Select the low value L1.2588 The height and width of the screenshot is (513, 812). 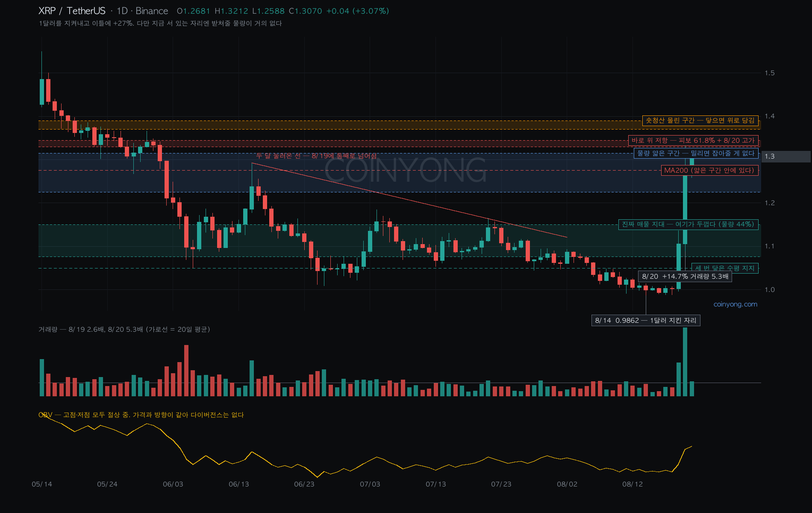click(268, 11)
